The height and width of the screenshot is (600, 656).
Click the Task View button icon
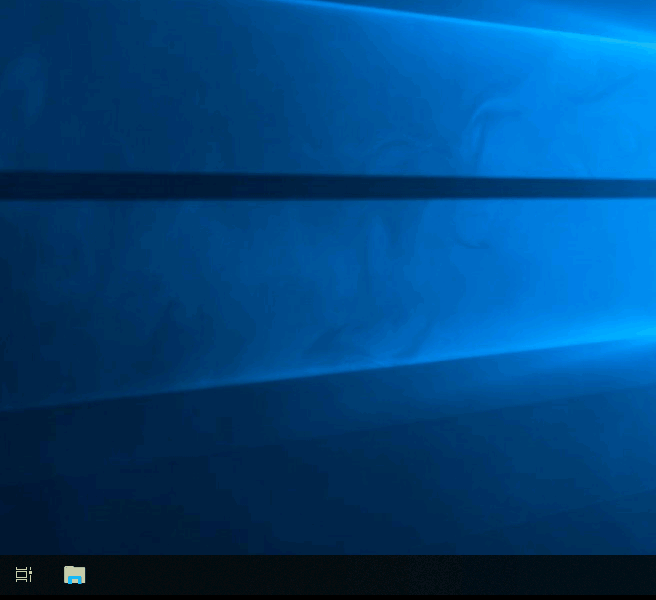[x=24, y=575]
